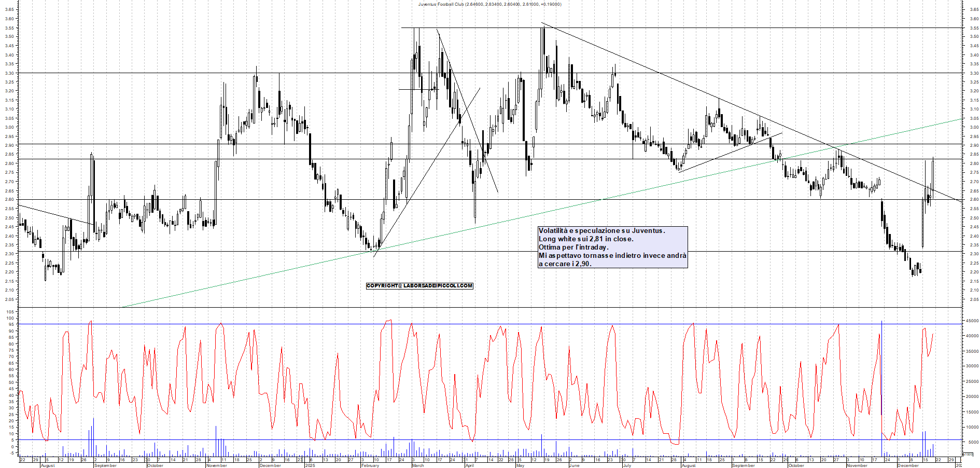The image size is (980, 468).
Task: Click the text line 'Long white sui 2,81 in close'
Action: (x=585, y=239)
